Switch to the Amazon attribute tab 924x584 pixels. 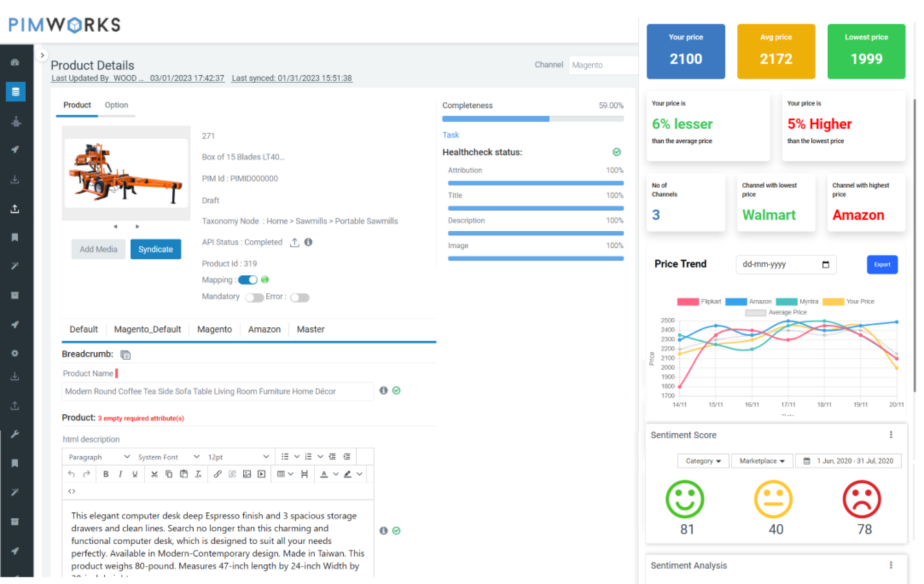point(264,329)
